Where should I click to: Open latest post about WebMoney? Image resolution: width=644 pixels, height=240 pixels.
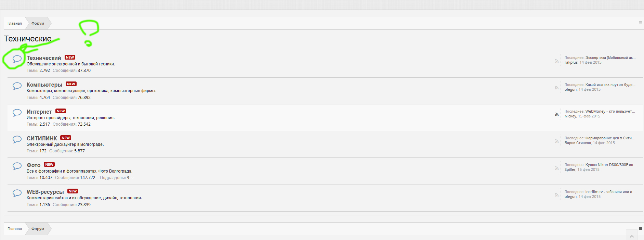pyautogui.click(x=610, y=111)
